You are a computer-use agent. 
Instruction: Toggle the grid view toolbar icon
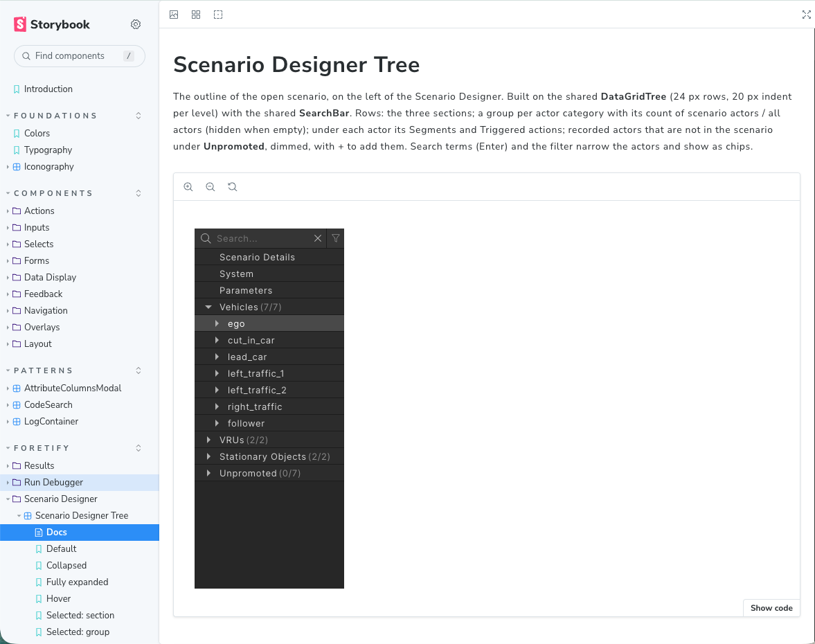pos(196,15)
